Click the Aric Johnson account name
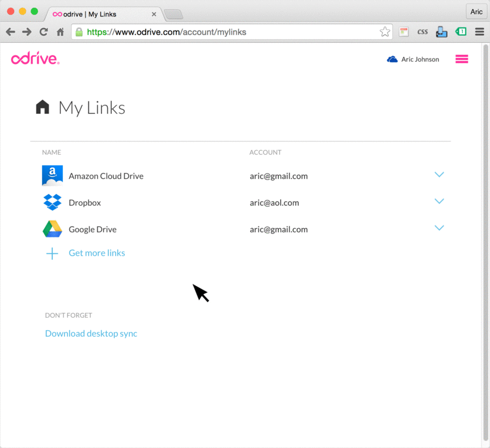 tap(420, 59)
